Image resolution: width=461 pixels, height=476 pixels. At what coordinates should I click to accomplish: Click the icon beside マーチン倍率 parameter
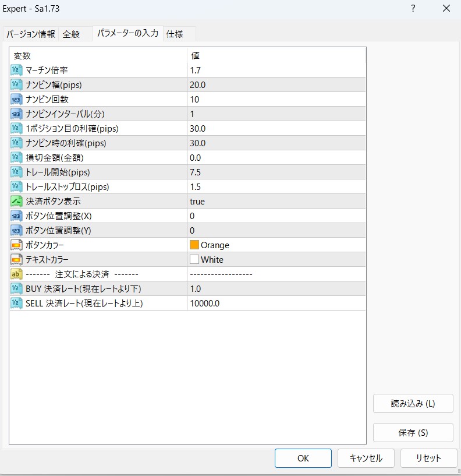point(16,70)
